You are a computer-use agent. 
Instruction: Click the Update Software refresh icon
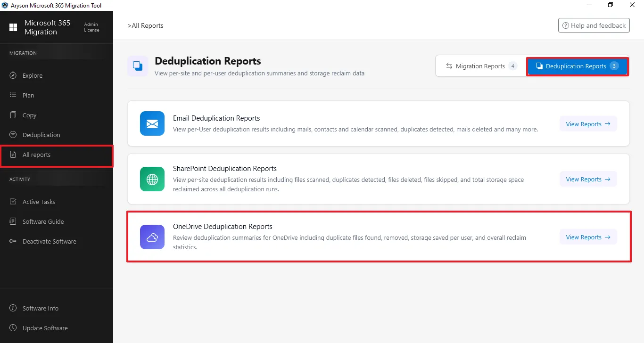(x=13, y=328)
